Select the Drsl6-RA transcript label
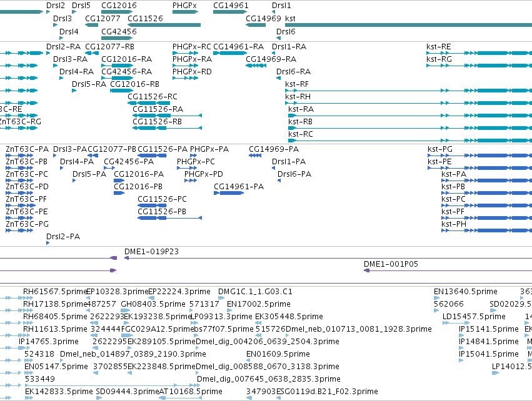This screenshot has width=532, height=401. pos(293,72)
